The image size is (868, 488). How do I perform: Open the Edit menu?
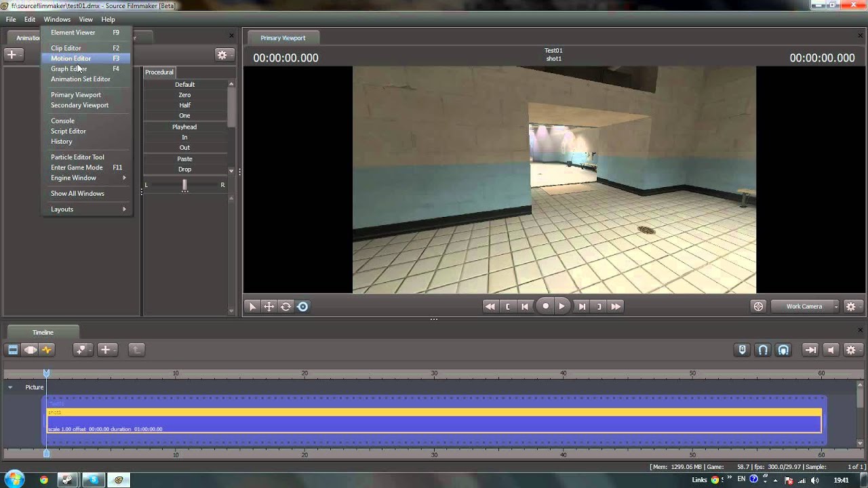point(30,20)
